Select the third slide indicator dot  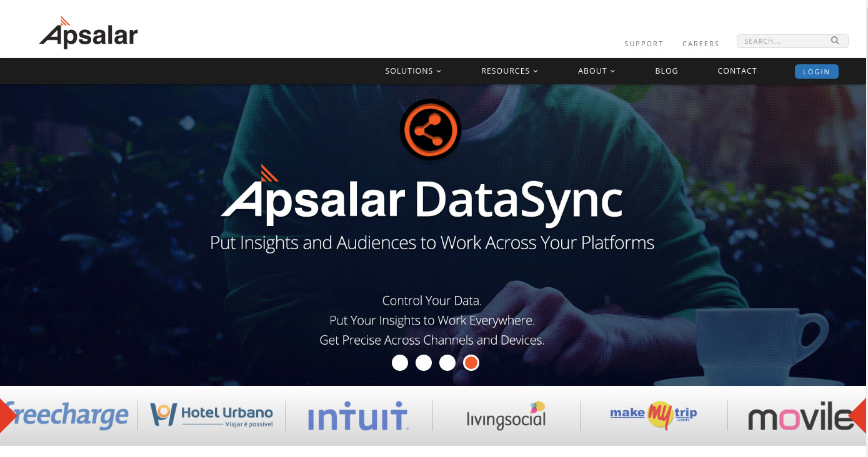pyautogui.click(x=447, y=363)
